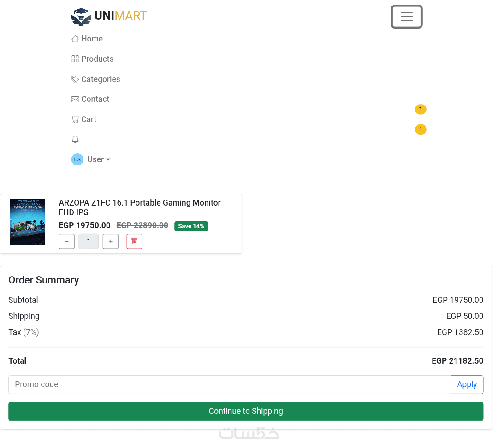Image resolution: width=498 pixels, height=448 pixels.
Task: Click the Order Summary heading
Action: click(44, 280)
